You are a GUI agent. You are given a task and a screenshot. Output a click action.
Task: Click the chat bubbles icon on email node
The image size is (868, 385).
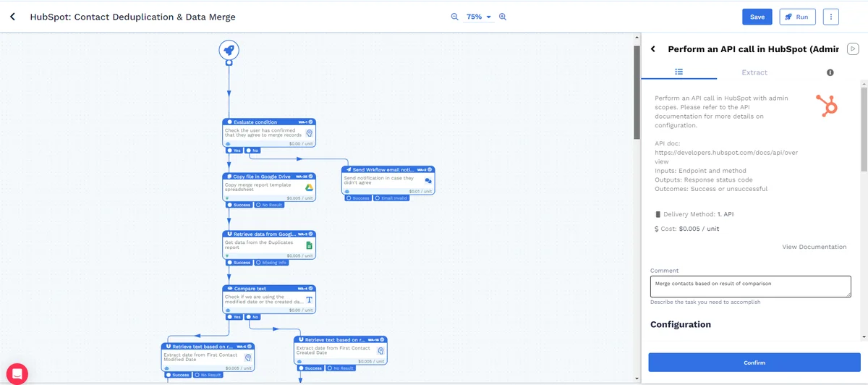pos(428,181)
